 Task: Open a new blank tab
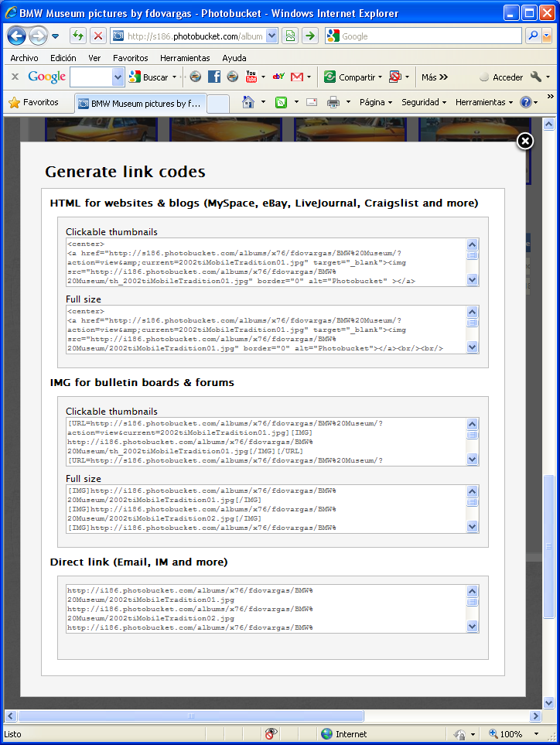[x=218, y=104]
